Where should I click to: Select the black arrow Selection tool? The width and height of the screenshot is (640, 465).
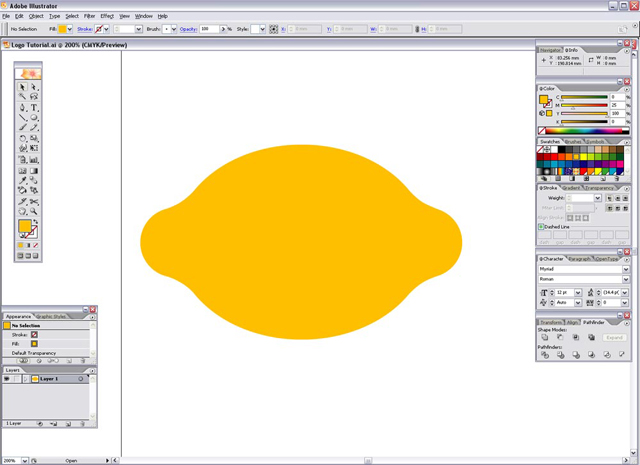[x=22, y=87]
